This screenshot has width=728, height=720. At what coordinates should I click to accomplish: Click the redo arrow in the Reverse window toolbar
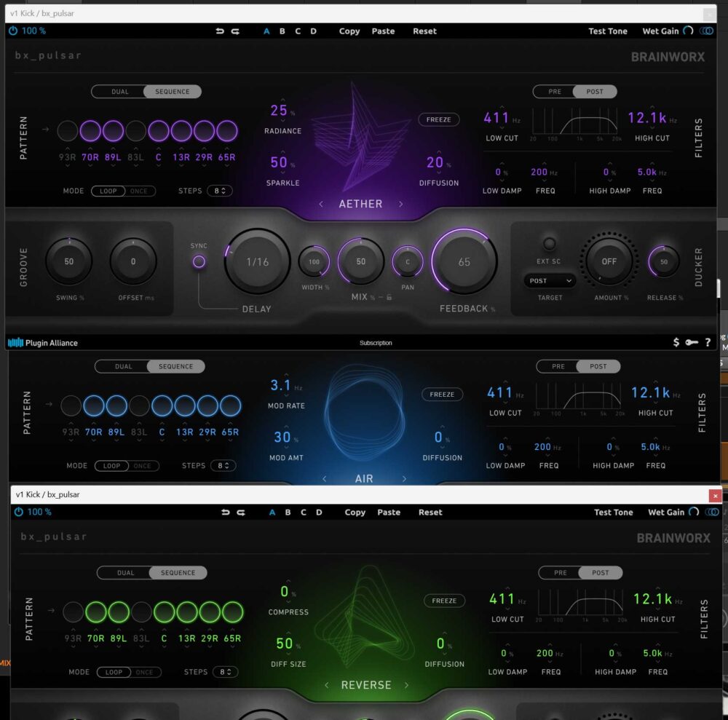click(241, 512)
